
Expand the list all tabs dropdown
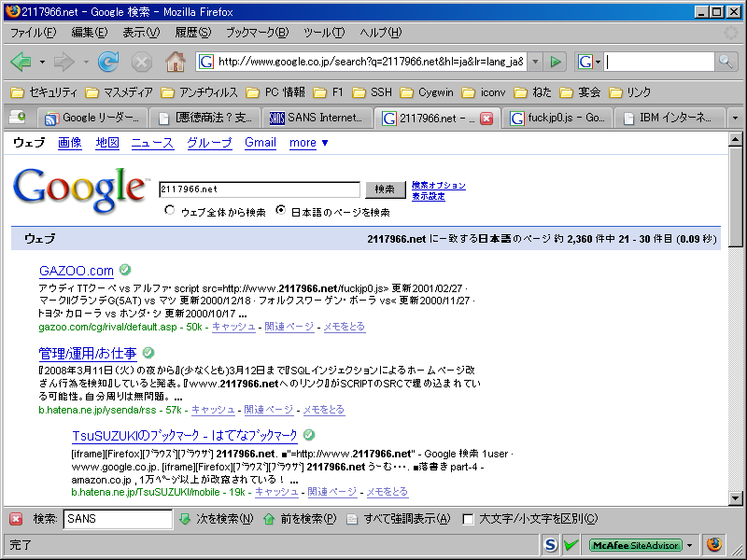tap(735, 118)
